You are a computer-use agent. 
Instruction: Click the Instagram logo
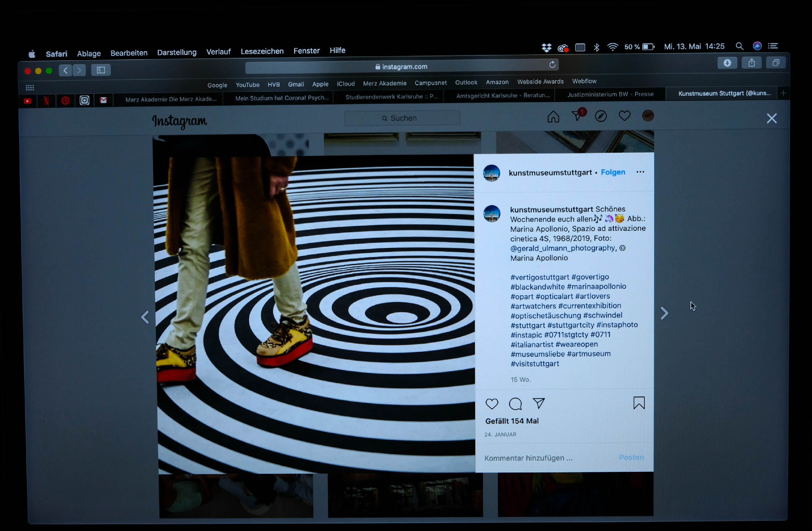coord(179,121)
